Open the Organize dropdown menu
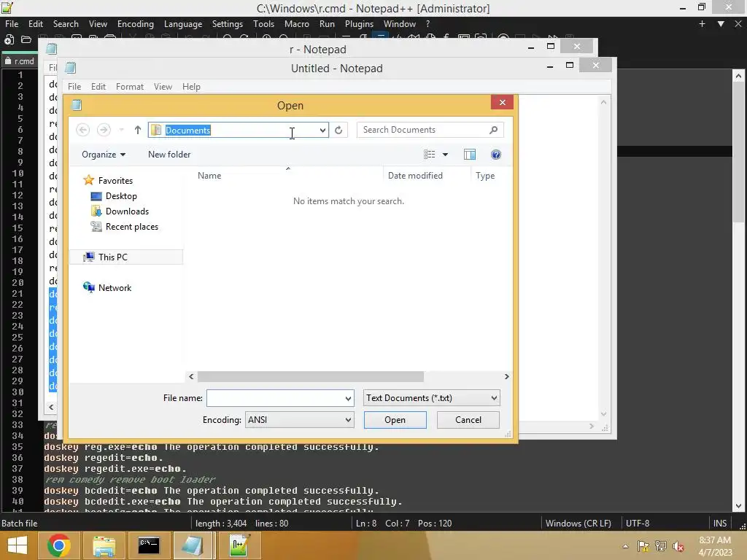The height and width of the screenshot is (560, 747). click(x=104, y=155)
